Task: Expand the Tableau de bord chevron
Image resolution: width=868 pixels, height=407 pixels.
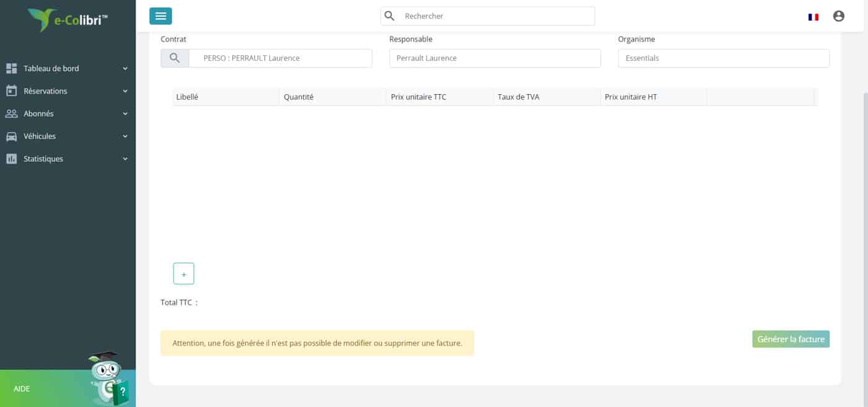Action: 125,69
